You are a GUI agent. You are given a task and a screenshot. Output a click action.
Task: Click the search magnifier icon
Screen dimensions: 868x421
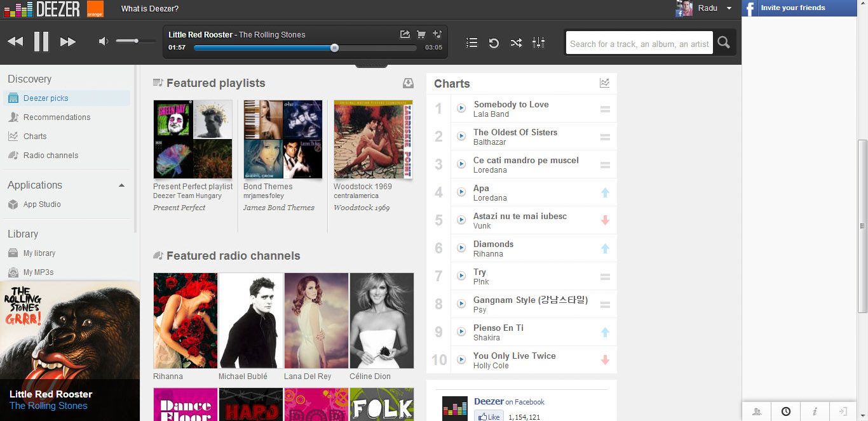[x=723, y=43]
